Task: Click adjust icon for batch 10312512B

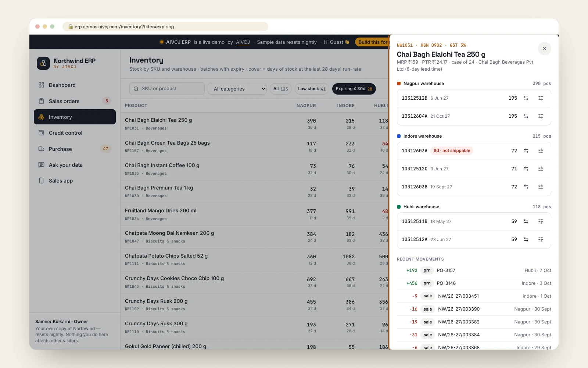Action: point(541,98)
